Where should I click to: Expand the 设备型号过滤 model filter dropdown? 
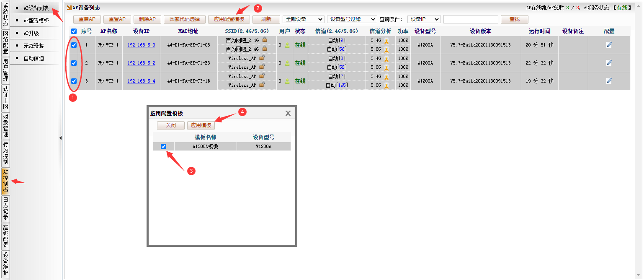click(352, 19)
